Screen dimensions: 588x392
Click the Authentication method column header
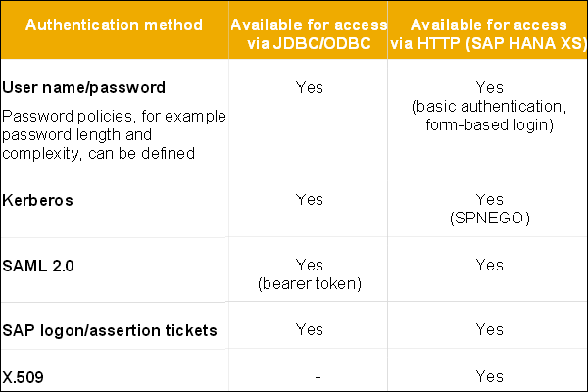tap(113, 24)
